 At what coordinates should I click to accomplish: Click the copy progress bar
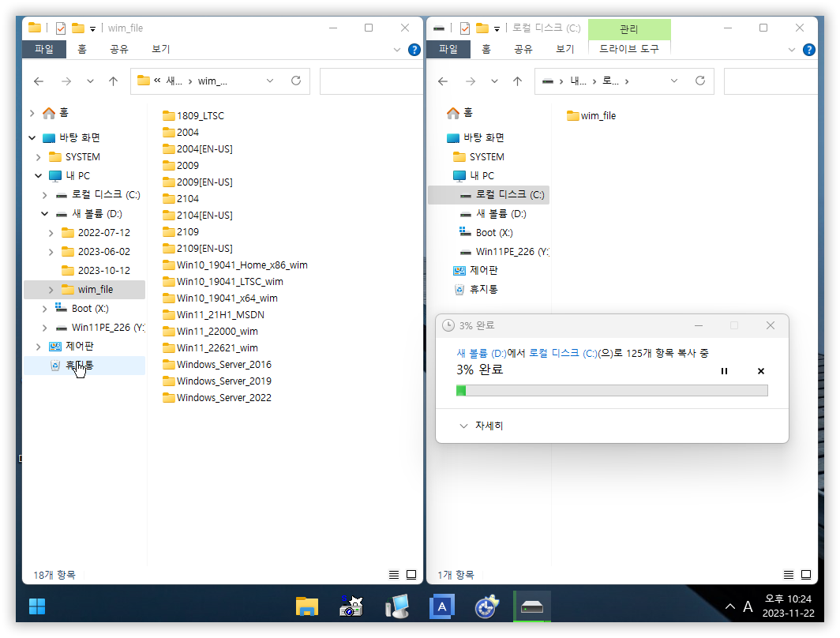coord(612,391)
